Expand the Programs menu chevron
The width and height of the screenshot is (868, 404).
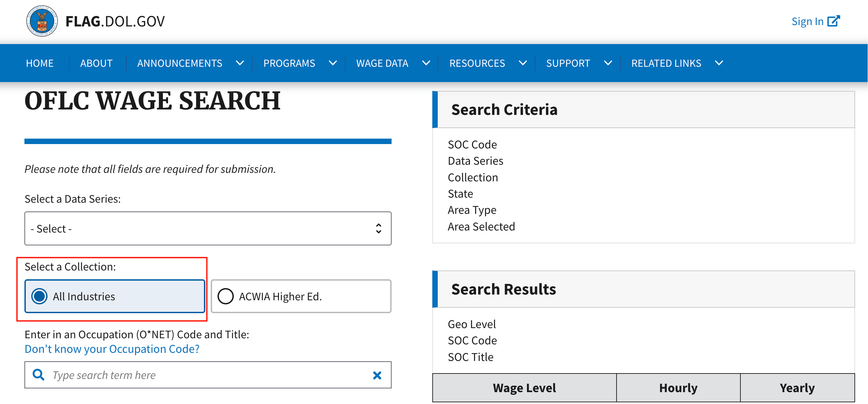(333, 63)
